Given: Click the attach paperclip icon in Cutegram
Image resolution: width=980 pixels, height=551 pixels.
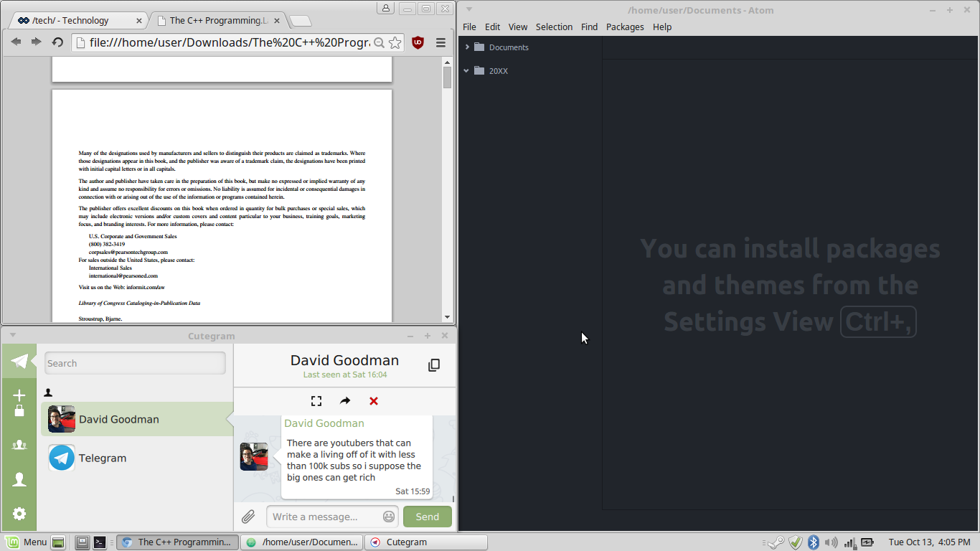Looking at the screenshot, I should click(248, 517).
